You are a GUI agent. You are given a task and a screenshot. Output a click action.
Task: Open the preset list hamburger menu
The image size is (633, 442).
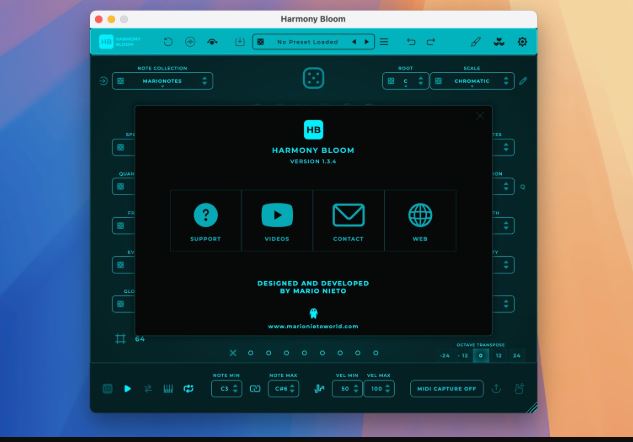[384, 42]
